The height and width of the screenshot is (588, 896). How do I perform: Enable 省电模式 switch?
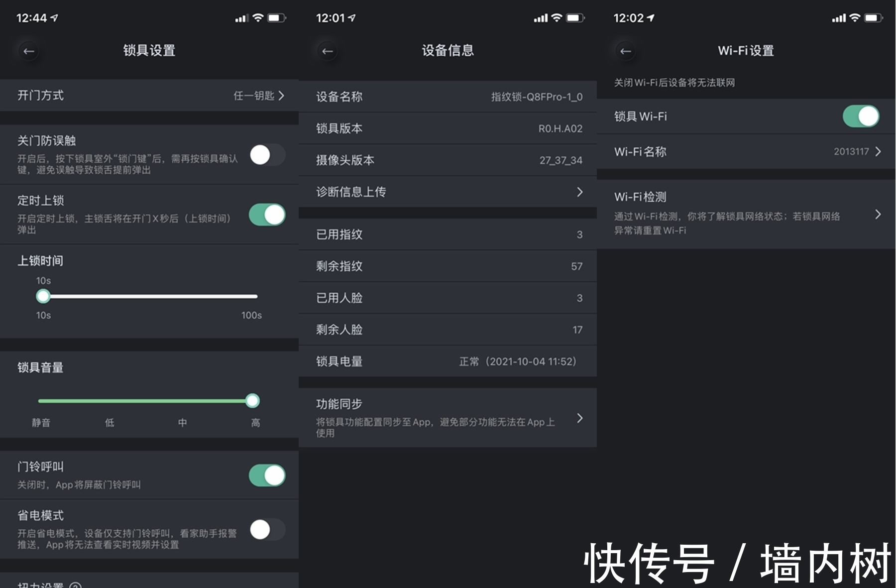(267, 529)
